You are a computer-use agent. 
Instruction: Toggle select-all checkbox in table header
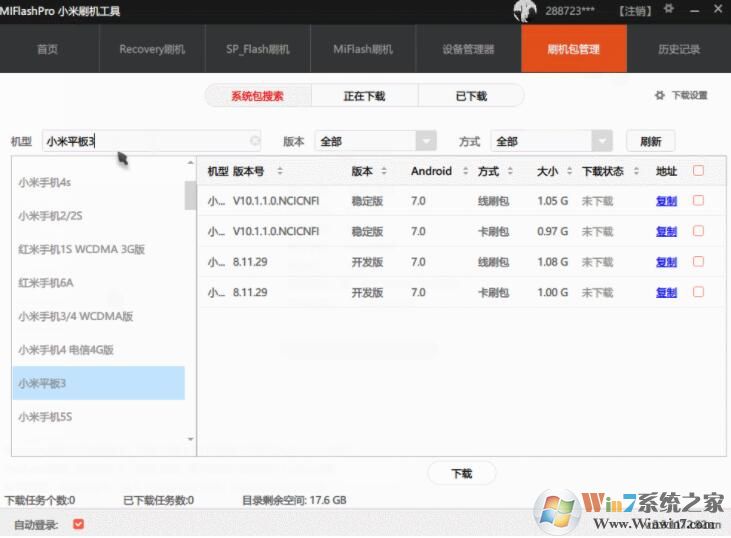pyautogui.click(x=698, y=171)
